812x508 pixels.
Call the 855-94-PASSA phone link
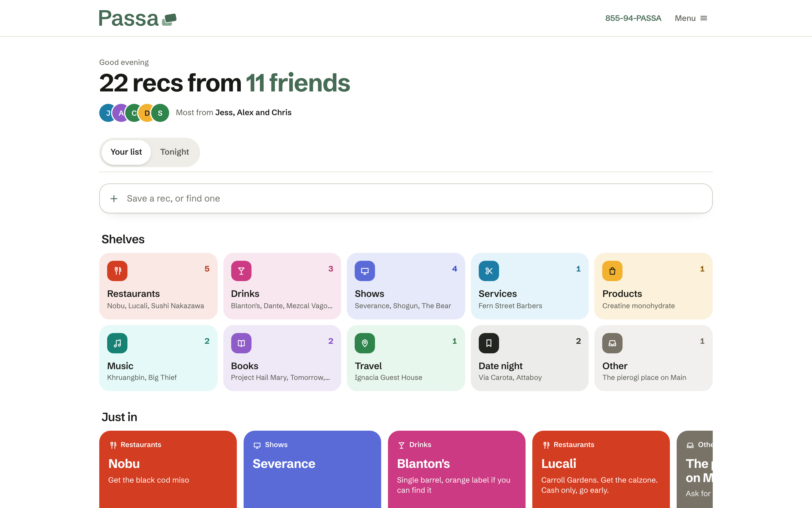[633, 18]
